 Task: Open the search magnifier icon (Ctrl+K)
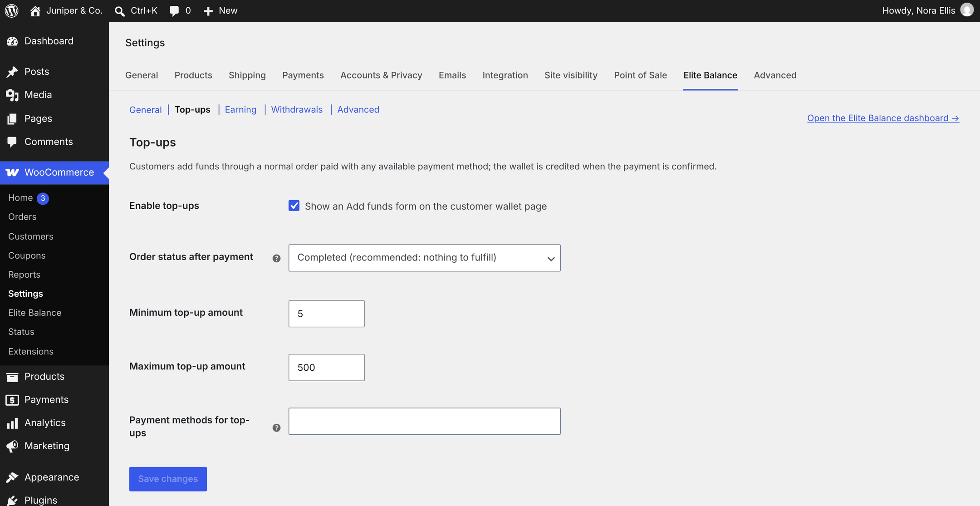(x=120, y=11)
